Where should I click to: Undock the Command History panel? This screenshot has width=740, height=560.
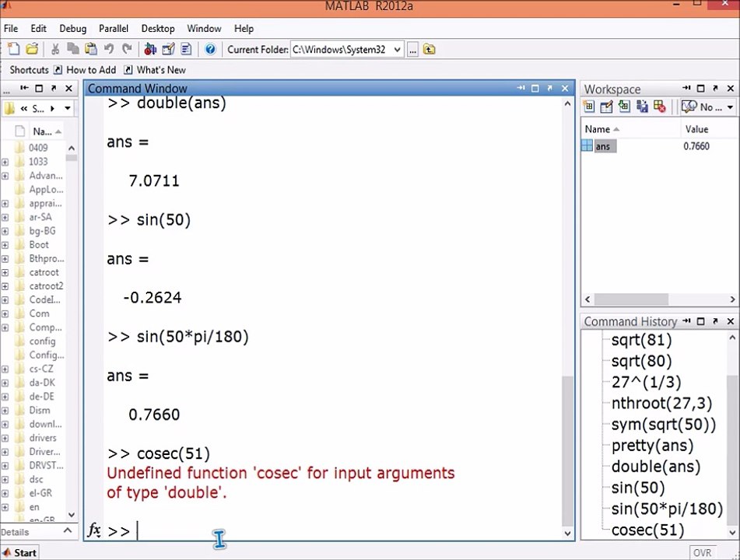point(715,320)
